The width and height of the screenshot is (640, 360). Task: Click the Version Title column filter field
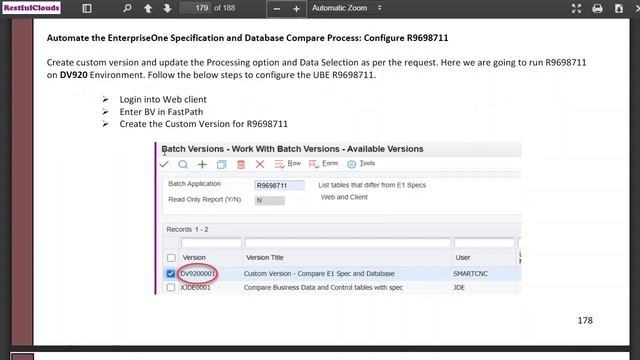pos(348,243)
